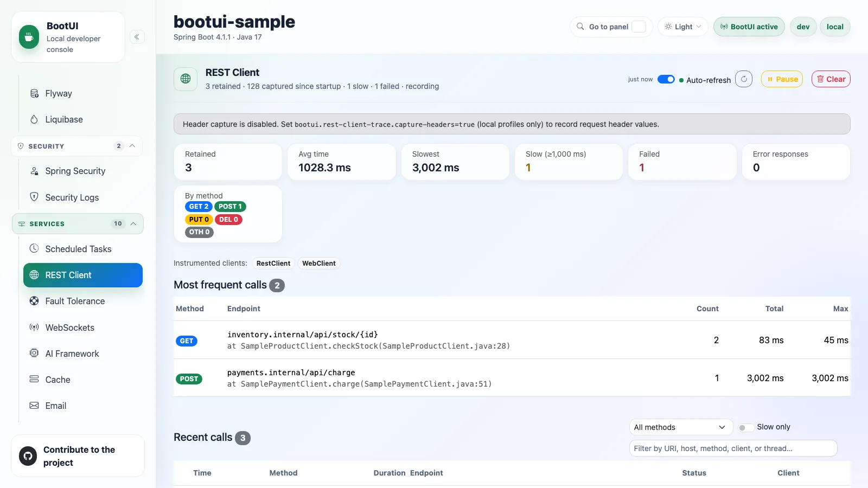
Task: Click the sun icon in the Light theme selector
Action: pos(668,27)
